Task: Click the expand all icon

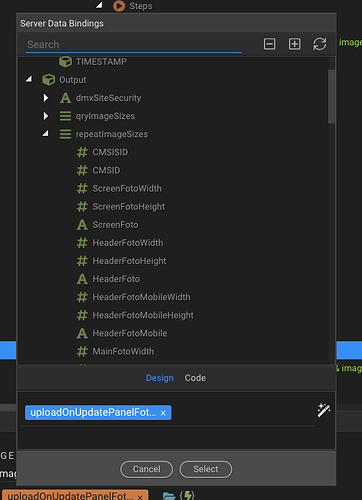Action: pyautogui.click(x=294, y=44)
